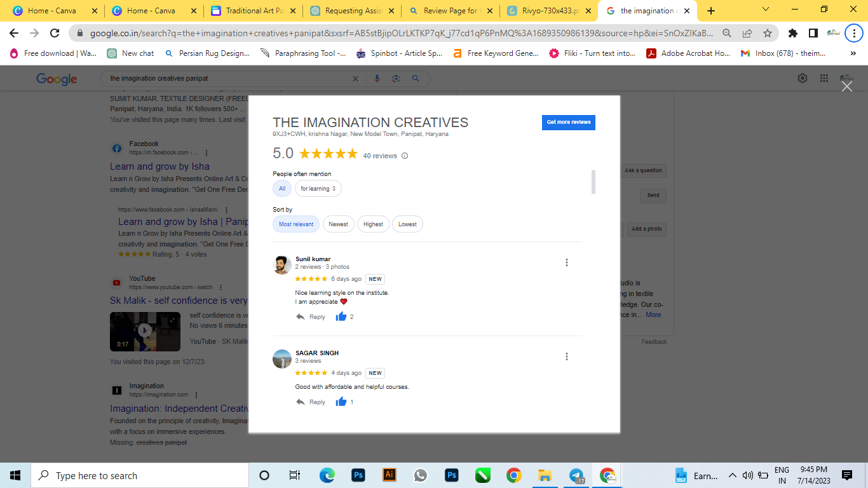Click the Google search input field
The height and width of the screenshot is (488, 868).
(229, 79)
